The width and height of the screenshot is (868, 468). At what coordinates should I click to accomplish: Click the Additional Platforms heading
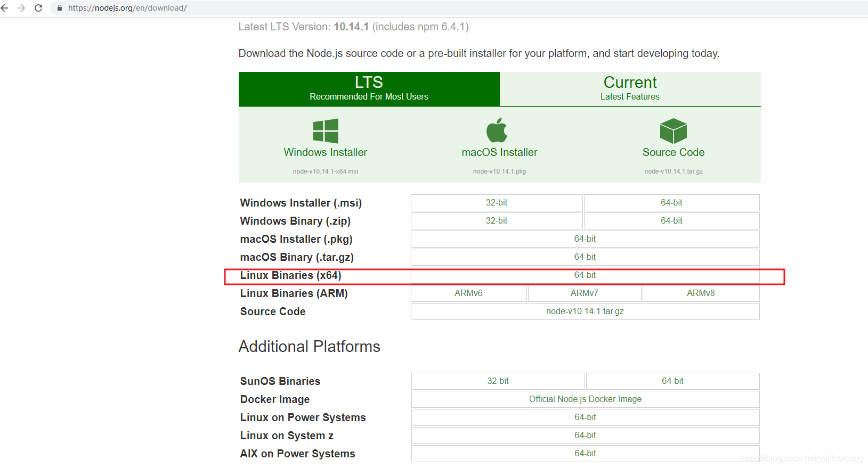[310, 347]
